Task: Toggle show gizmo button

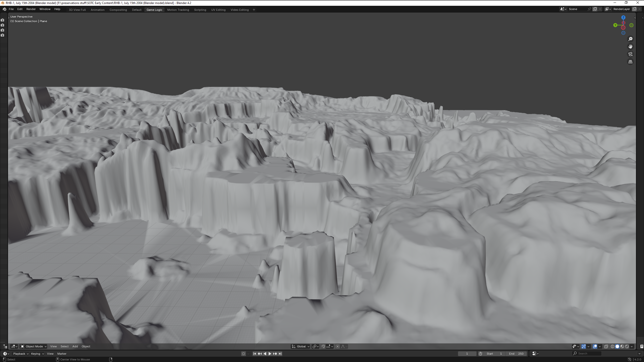Action: click(584, 346)
